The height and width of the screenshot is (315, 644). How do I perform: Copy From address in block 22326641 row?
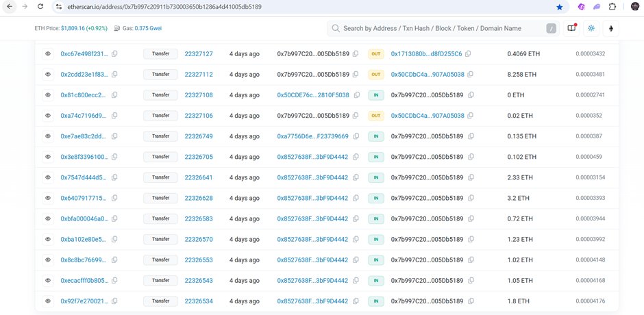[x=356, y=177]
